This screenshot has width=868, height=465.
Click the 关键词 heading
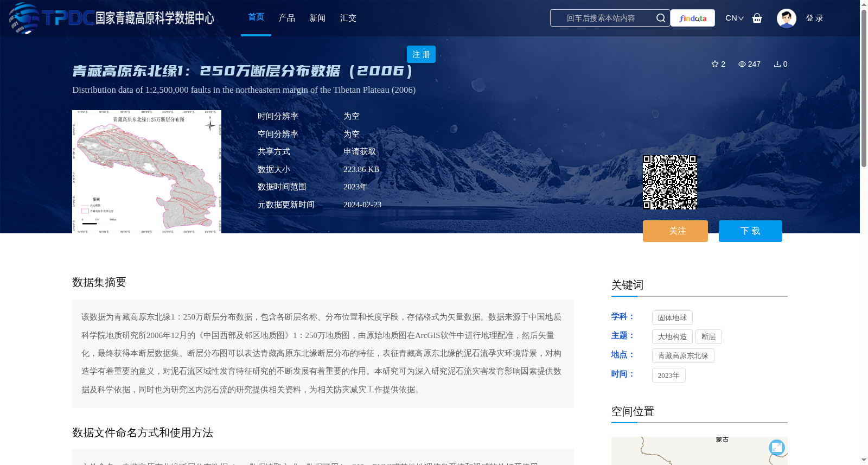[x=627, y=285]
